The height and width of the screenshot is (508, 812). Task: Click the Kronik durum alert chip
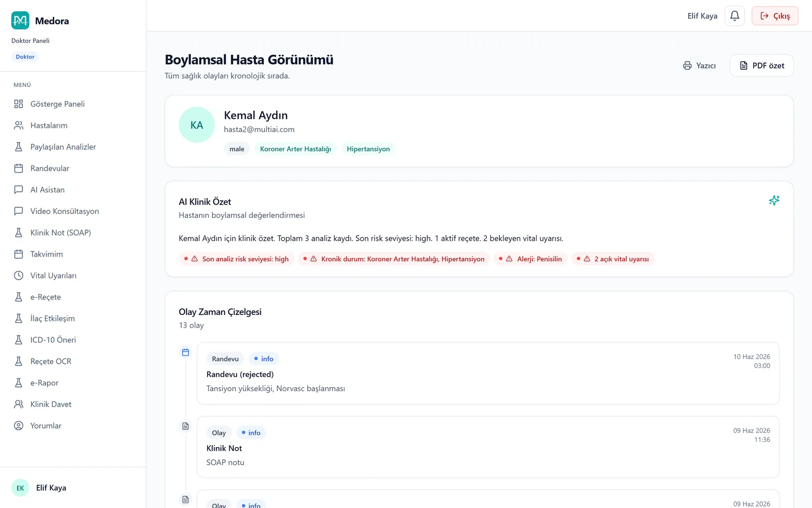[394, 259]
